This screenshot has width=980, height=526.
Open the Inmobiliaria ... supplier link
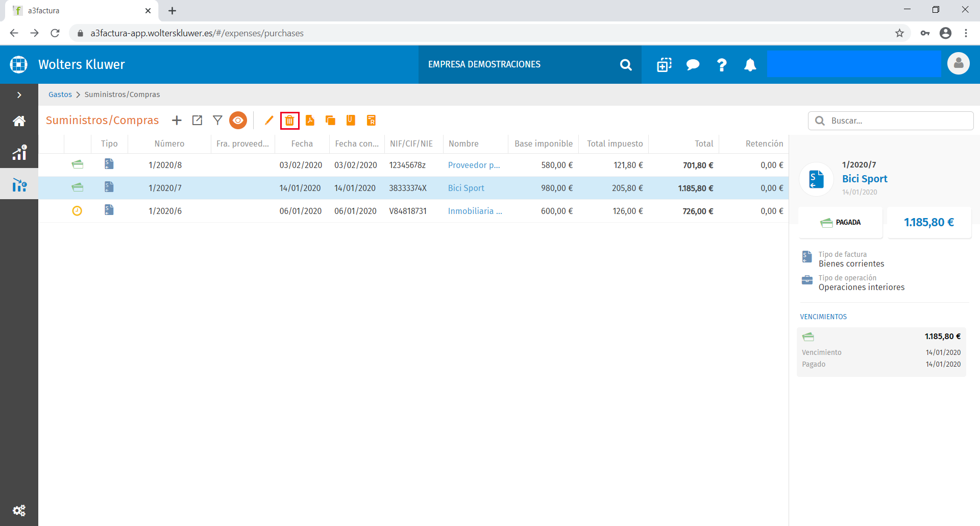475,211
